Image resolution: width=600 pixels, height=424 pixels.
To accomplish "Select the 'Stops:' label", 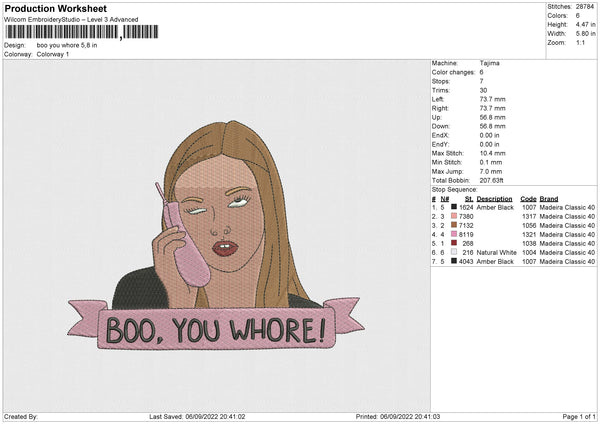I will (x=441, y=81).
